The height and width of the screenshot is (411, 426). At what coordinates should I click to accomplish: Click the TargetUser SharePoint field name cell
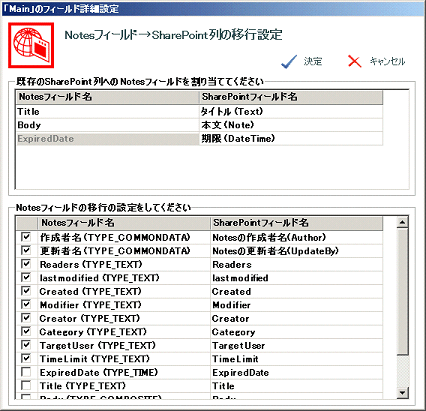[x=297, y=345]
